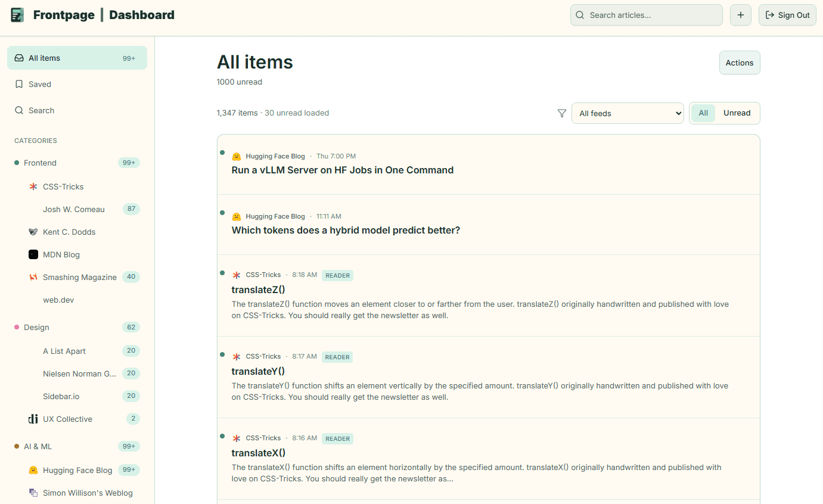Click the Smashing Magazine feed icon
Viewport: 823px width, 504px height.
pyautogui.click(x=33, y=277)
